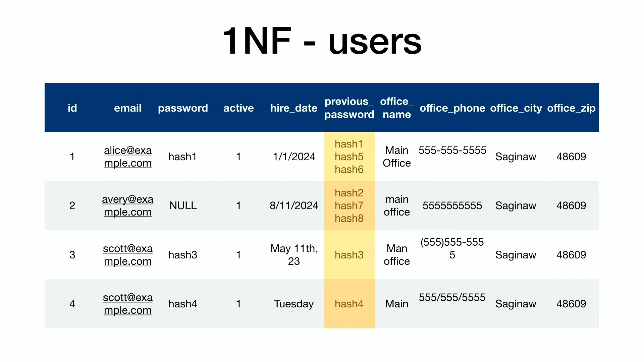The height and width of the screenshot is (362, 644).
Task: Click the slide title '1NF - users'
Action: (322, 41)
